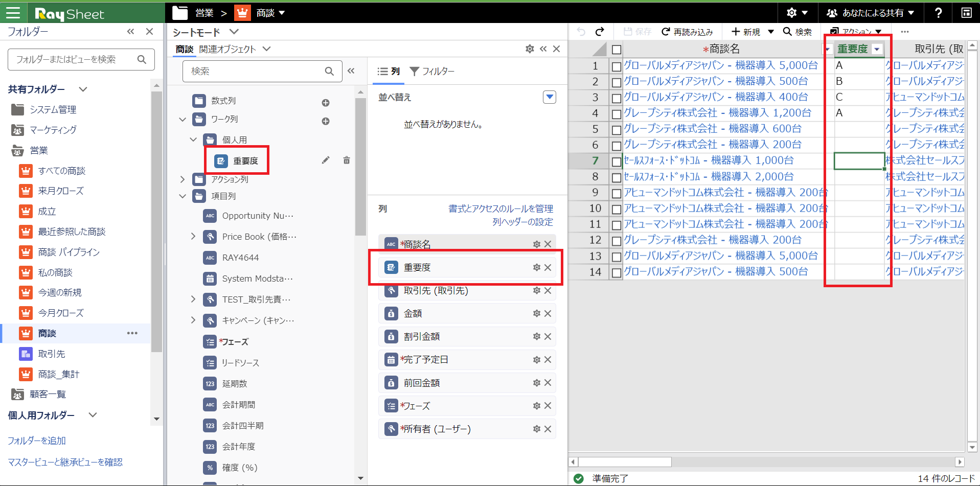Screen dimensions: 980x486
Task: Toggle the select-all rows checkbox
Action: click(x=617, y=50)
